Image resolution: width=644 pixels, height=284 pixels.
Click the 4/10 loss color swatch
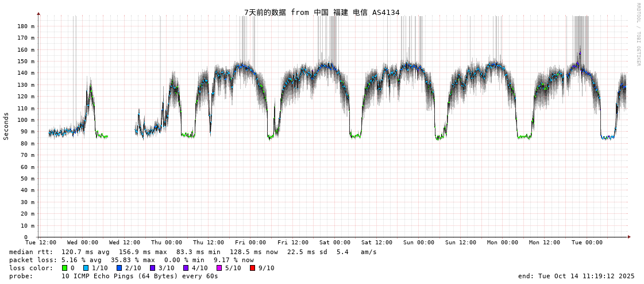point(186,268)
